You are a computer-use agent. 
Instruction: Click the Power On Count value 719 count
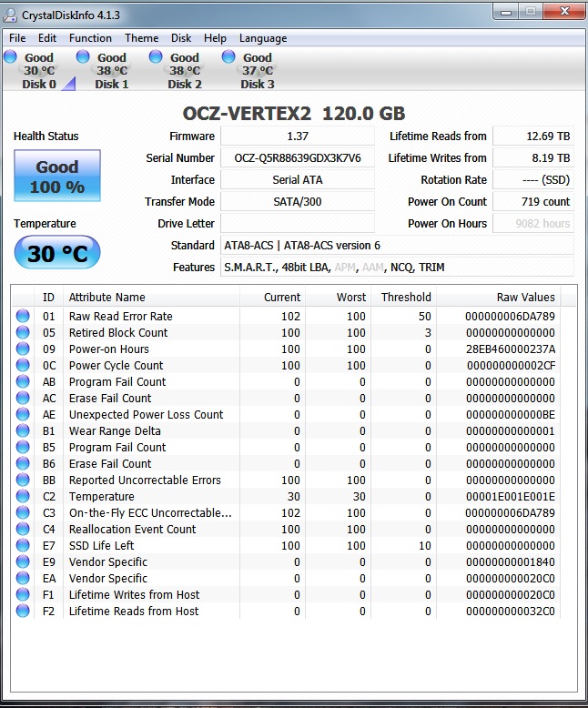click(x=533, y=201)
